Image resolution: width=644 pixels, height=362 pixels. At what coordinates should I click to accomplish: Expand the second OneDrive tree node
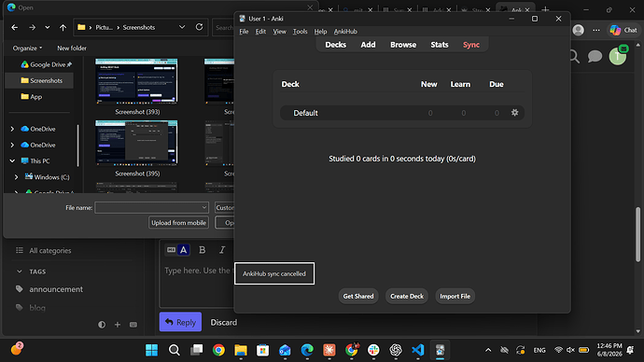[12, 145]
